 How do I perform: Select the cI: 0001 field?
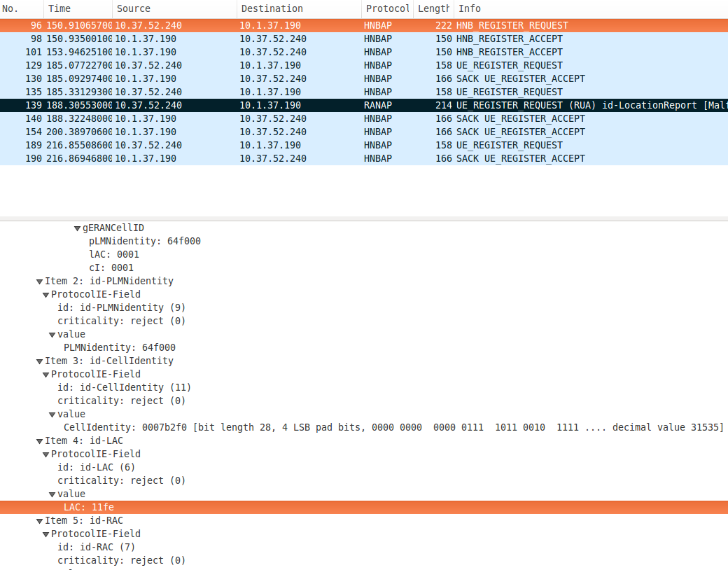pos(111,268)
